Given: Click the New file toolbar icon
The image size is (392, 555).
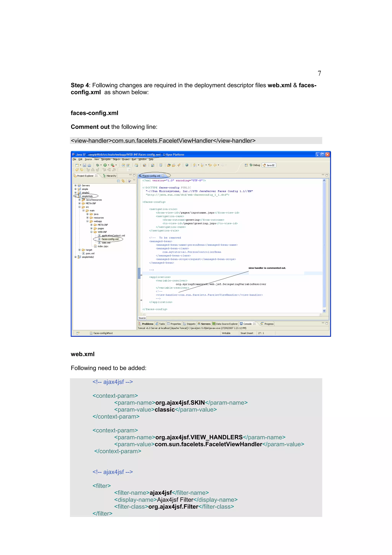Looking at the screenshot, I should [77, 165].
